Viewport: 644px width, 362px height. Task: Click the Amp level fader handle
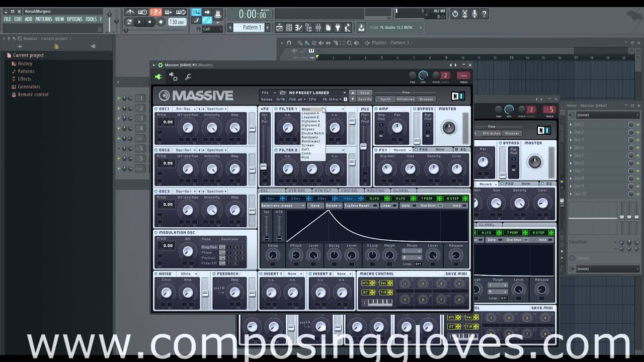(417, 141)
